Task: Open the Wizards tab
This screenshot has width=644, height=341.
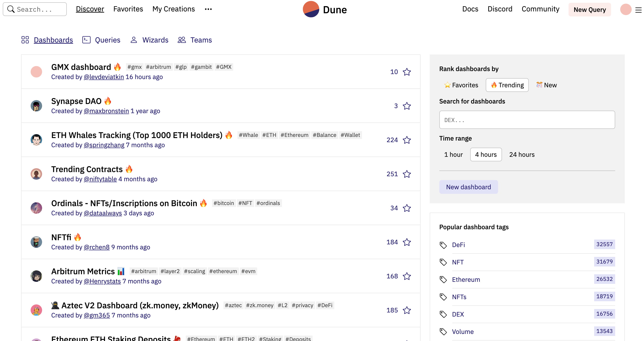Action: click(x=155, y=40)
